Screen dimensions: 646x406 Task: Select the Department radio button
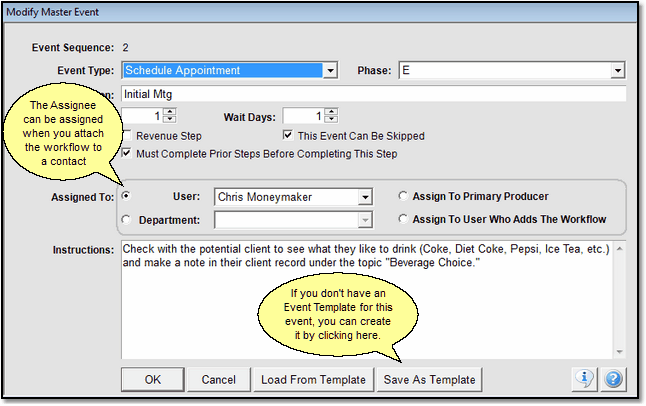[126, 219]
